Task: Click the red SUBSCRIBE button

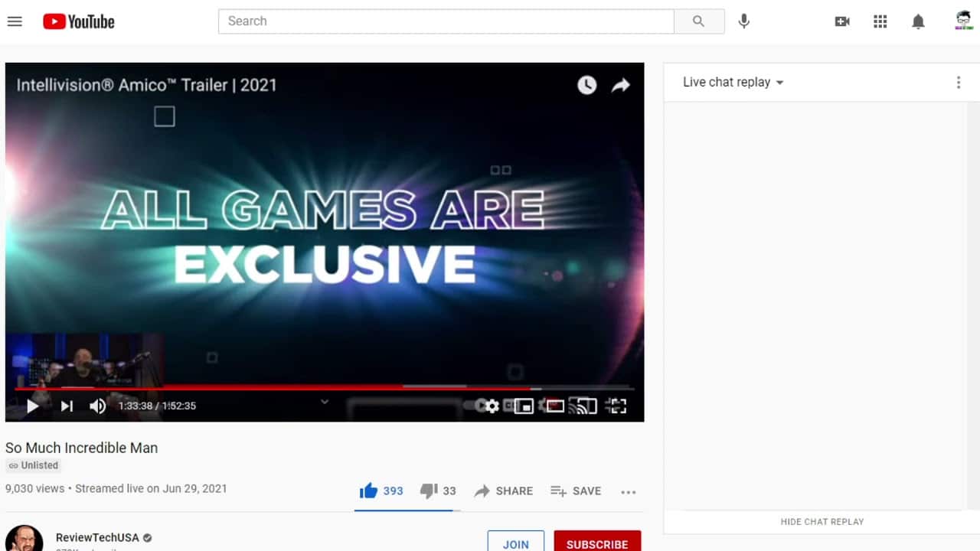Action: pyautogui.click(x=597, y=543)
